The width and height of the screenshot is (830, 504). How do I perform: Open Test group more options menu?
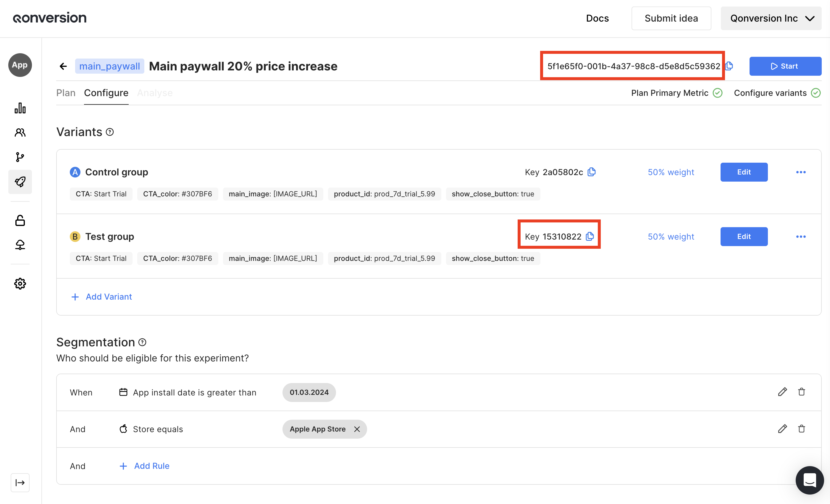[x=801, y=237]
